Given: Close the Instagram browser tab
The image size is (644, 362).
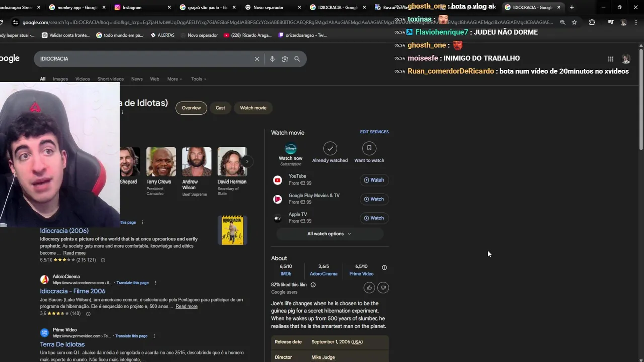Looking at the screenshot, I should 169,7.
